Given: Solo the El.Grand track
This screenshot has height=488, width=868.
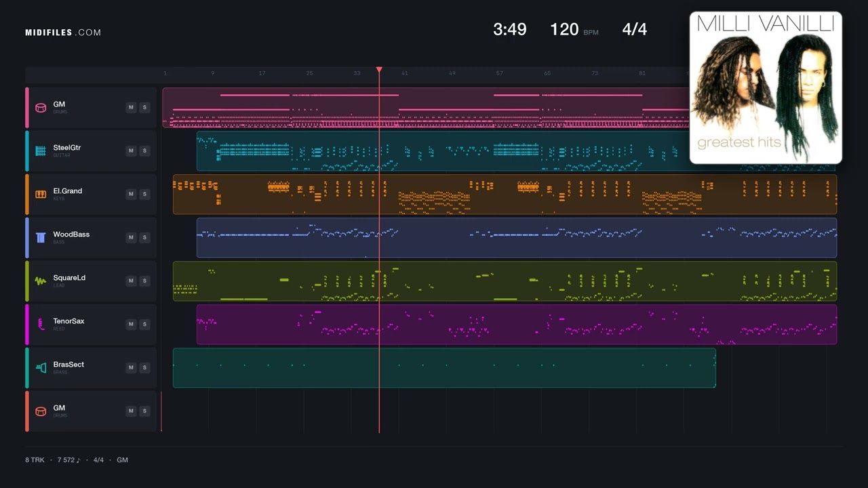Looking at the screenshot, I should pos(144,195).
